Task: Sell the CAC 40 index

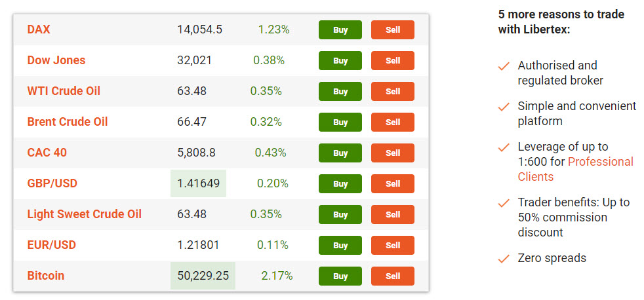Action: (393, 153)
